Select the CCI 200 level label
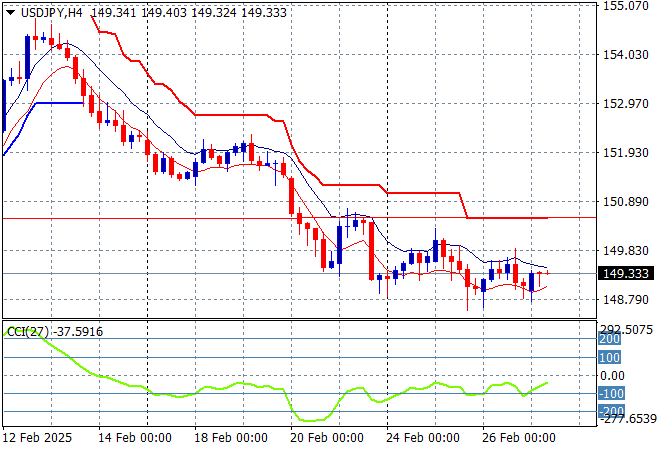Screen dimensions: 660x450 coord(609,339)
